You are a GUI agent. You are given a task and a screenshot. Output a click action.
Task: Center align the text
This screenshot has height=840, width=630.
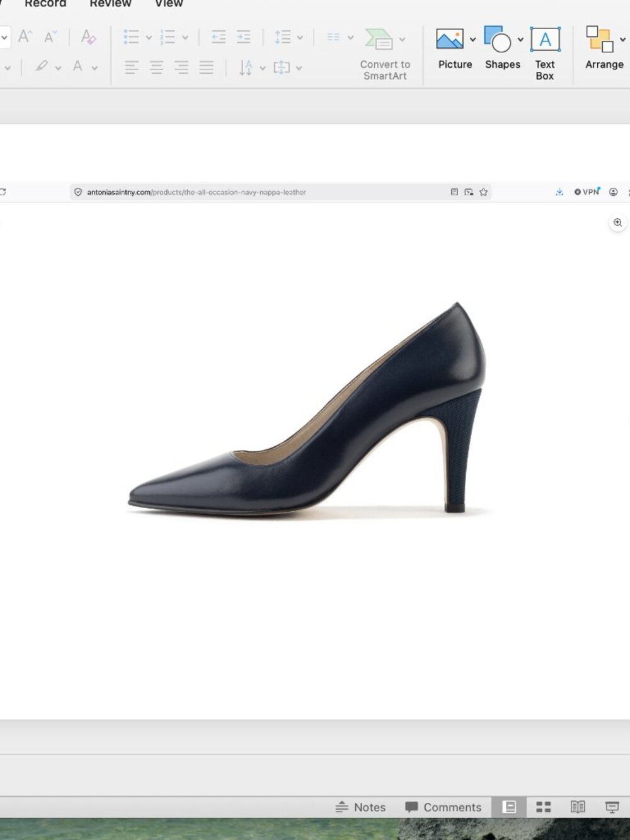point(156,67)
